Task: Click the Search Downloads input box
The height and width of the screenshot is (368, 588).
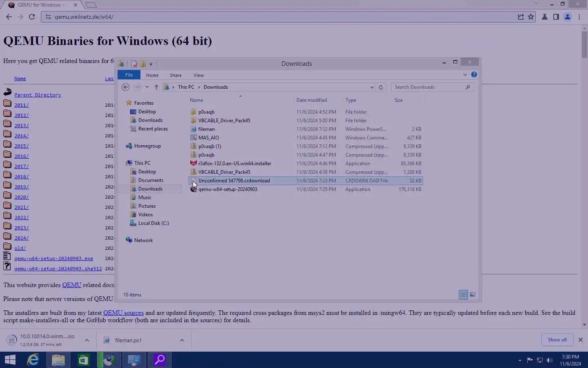Action: pyautogui.click(x=428, y=87)
